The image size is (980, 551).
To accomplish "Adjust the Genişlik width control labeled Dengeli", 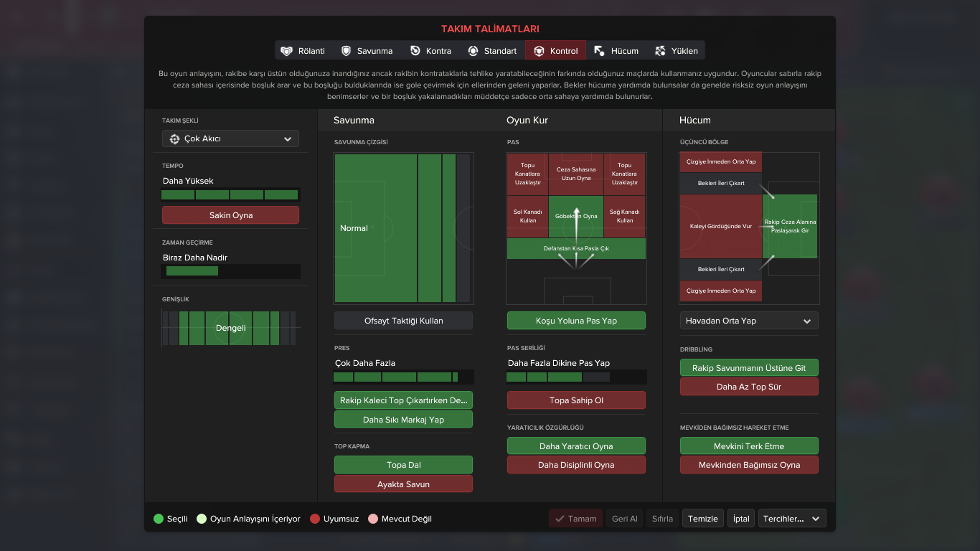I will pyautogui.click(x=230, y=329).
